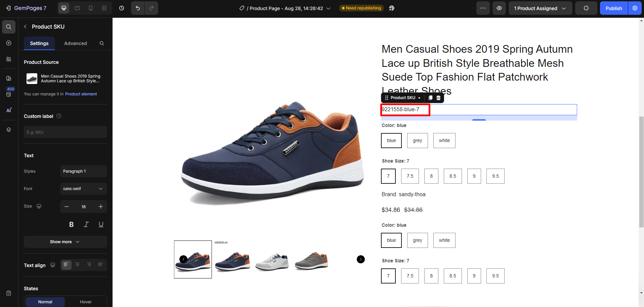Toggle bold text formatting
The width and height of the screenshot is (644, 307).
click(x=71, y=224)
